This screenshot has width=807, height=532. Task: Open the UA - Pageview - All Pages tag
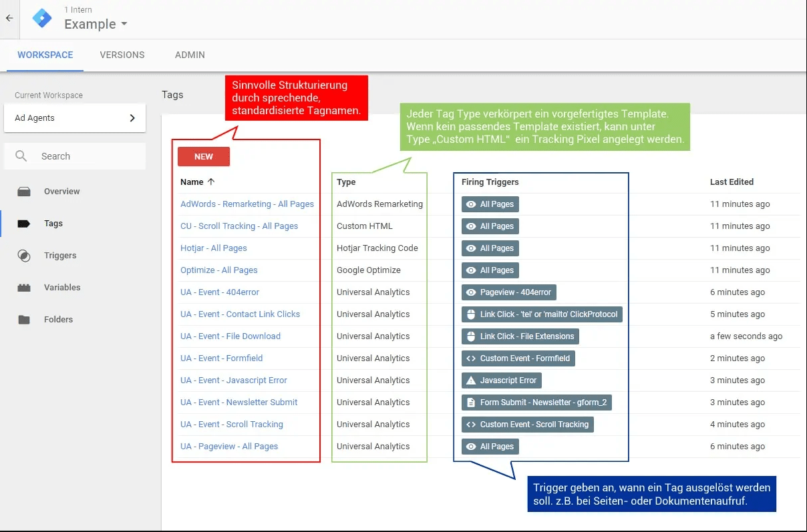pos(229,447)
